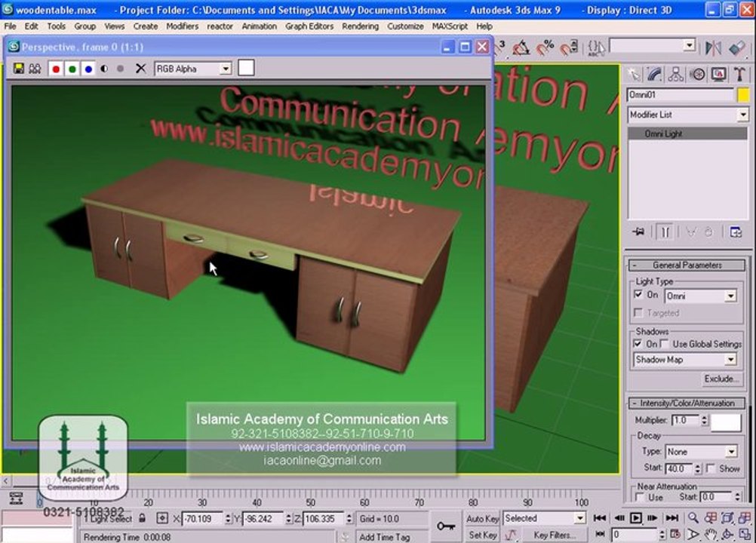
Task: Toggle monochrome display in render window
Action: [x=120, y=69]
